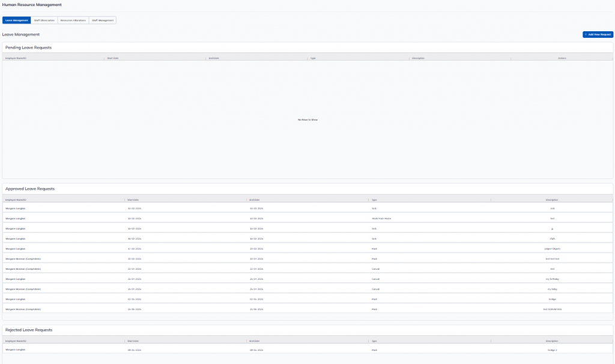Screen dimensions: 615x364
Task: Click Employee Name/ID header in Pending table
Action: (16, 58)
